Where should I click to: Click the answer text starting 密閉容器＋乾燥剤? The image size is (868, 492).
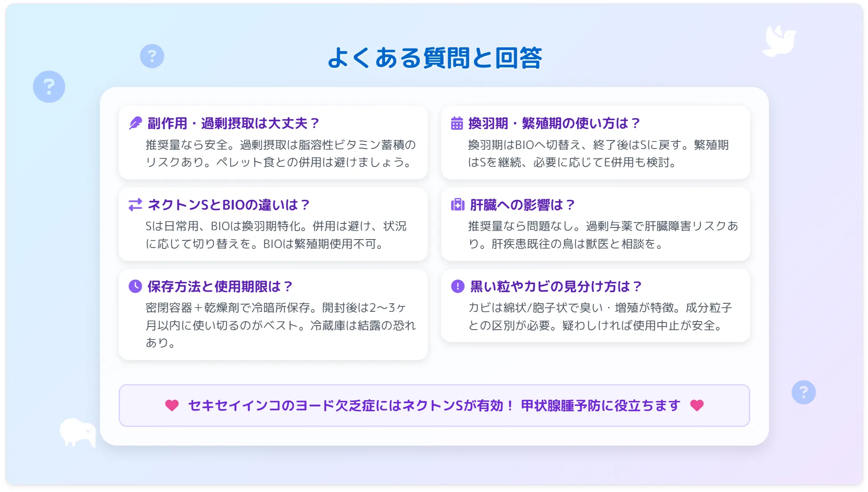point(281,325)
